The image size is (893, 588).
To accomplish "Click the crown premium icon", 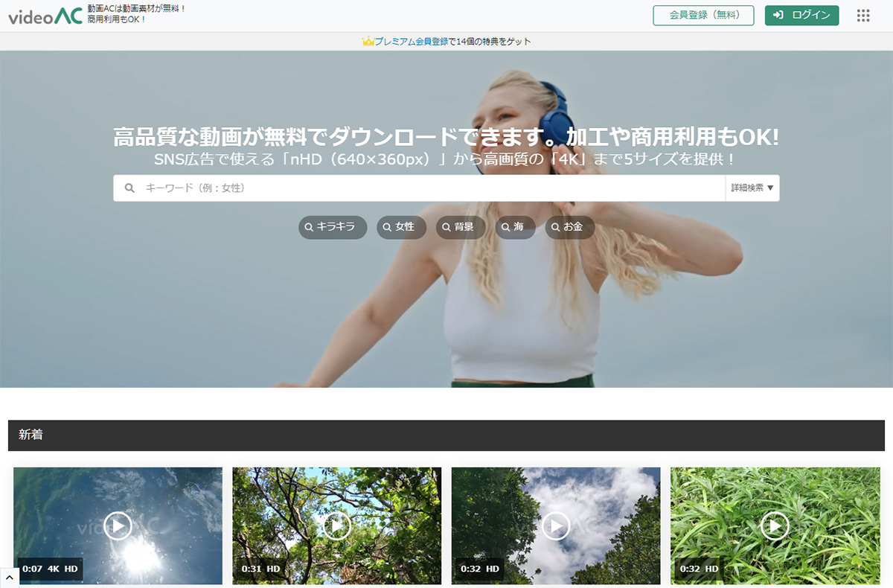I will pos(367,42).
